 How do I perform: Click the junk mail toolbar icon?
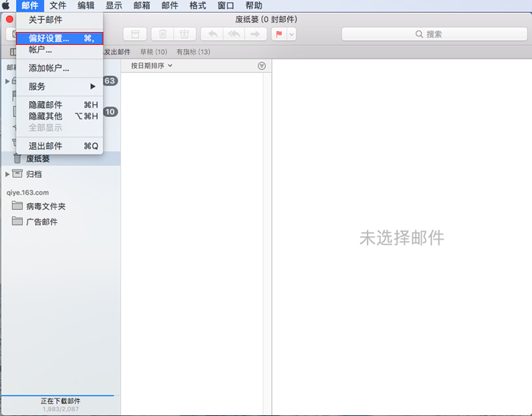click(x=184, y=34)
